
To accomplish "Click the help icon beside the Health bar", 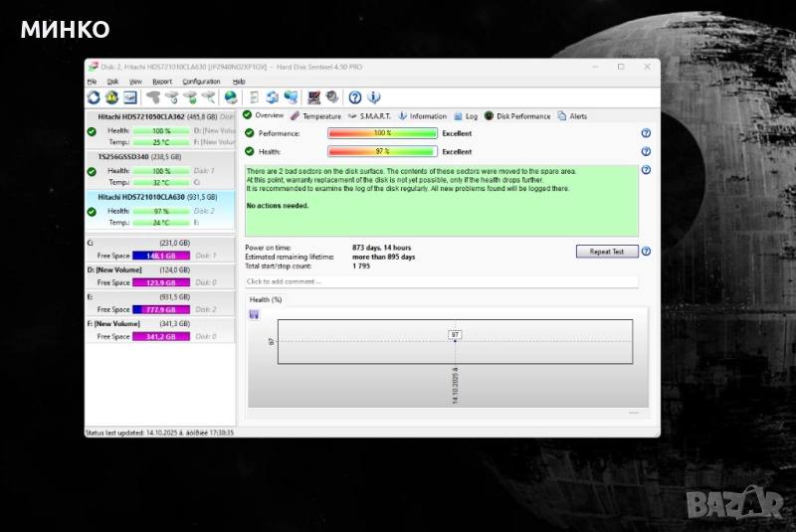I will coord(646,152).
